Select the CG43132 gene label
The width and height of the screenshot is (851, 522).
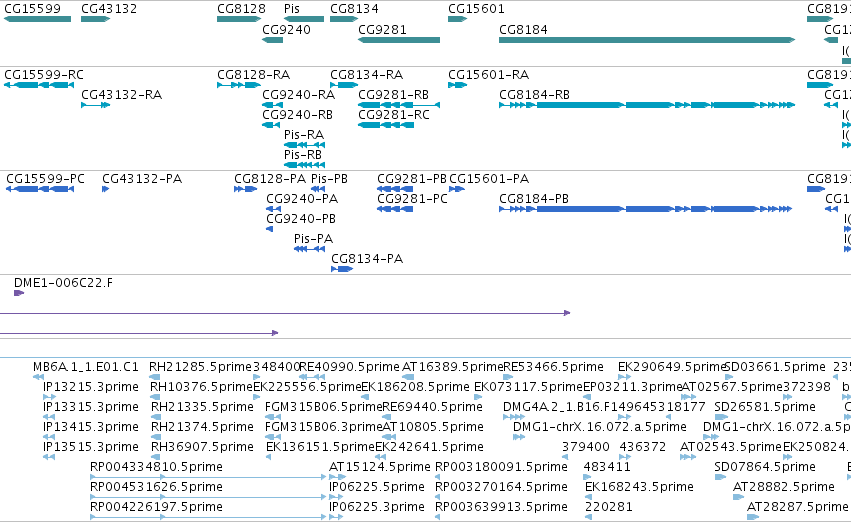(x=109, y=9)
